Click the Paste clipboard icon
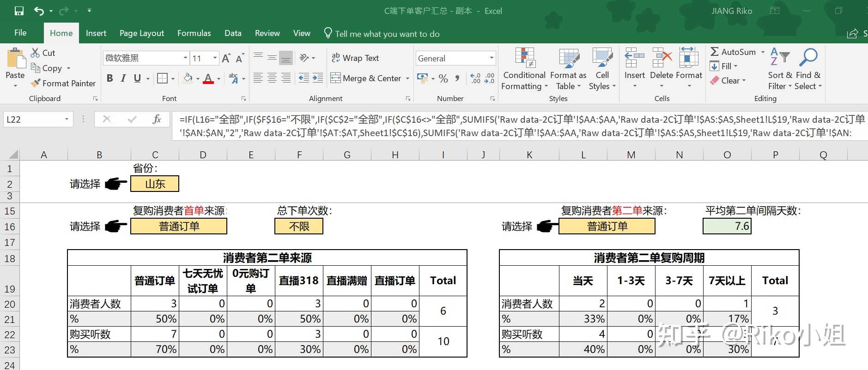 [16, 59]
